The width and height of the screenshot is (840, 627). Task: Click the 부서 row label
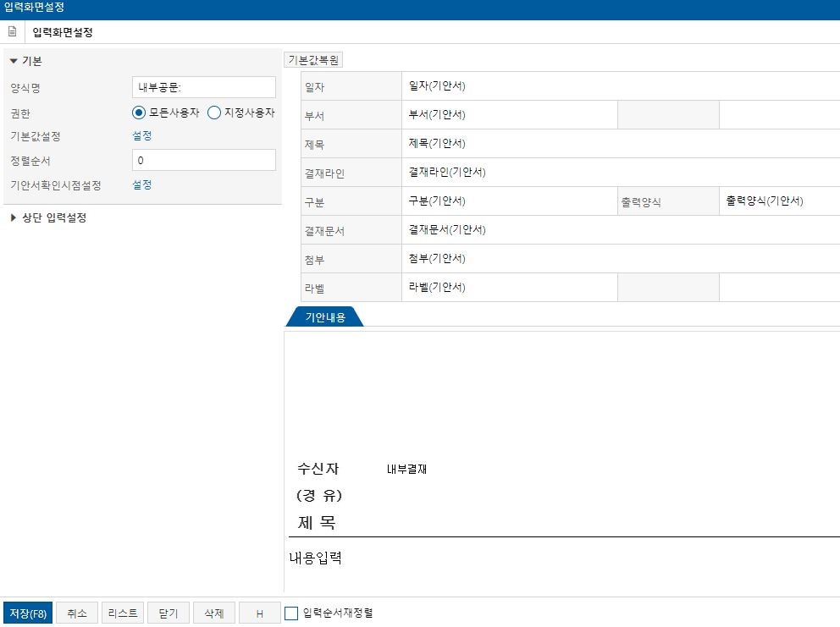coord(351,115)
